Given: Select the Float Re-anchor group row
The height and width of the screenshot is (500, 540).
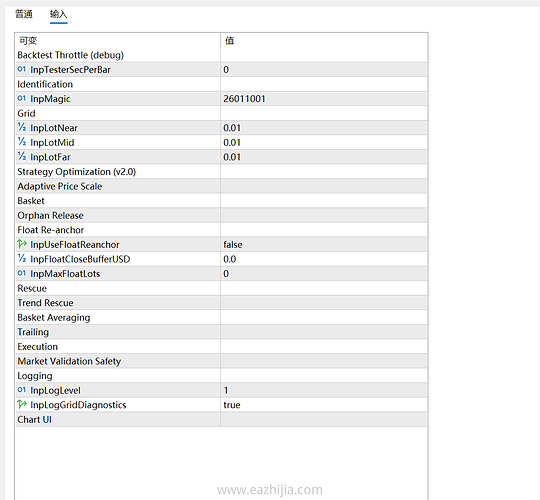Looking at the screenshot, I should pos(221,230).
